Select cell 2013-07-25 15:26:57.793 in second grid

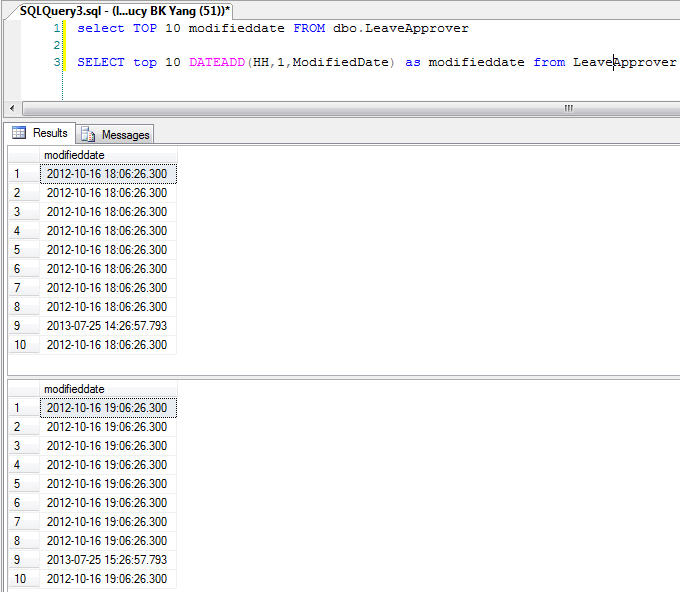pyautogui.click(x=108, y=560)
